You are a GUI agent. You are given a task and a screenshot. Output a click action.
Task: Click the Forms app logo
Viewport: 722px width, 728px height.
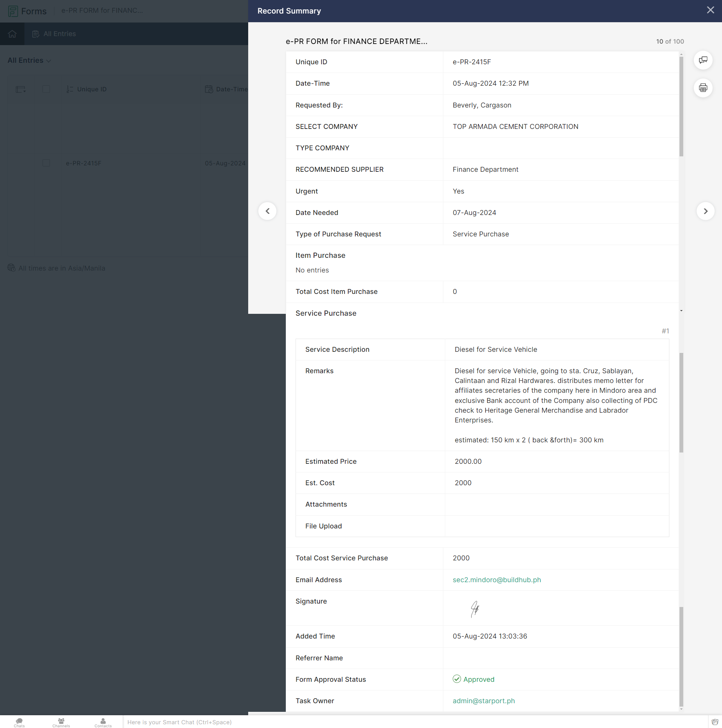tap(13, 11)
